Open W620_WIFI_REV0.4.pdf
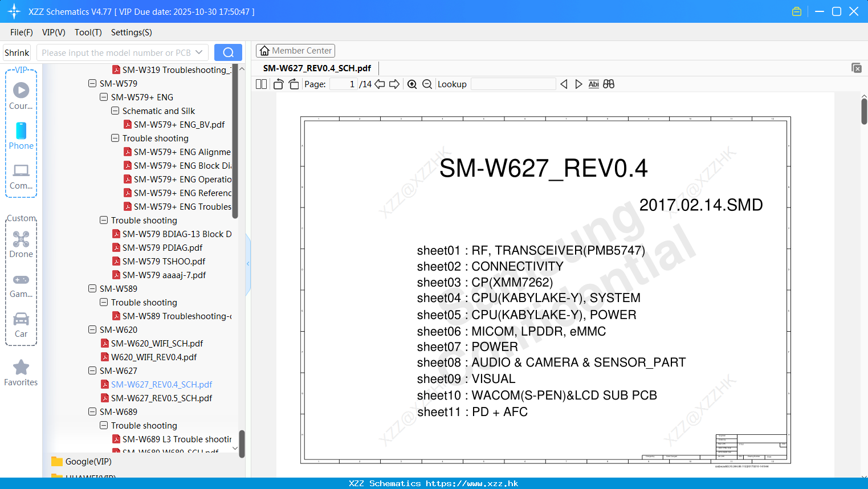Viewport: 868px width, 489px height. click(154, 357)
